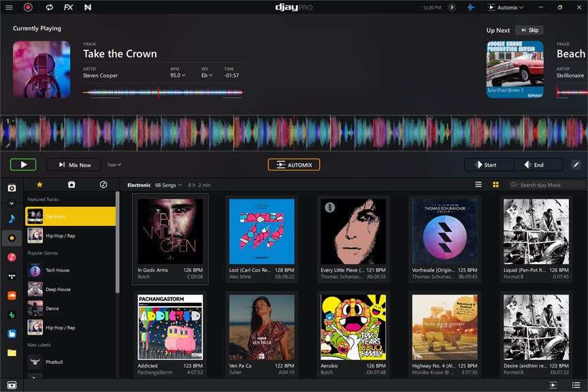The image size is (588, 392).
Task: Select the circled music note tab
Action: [x=103, y=184]
